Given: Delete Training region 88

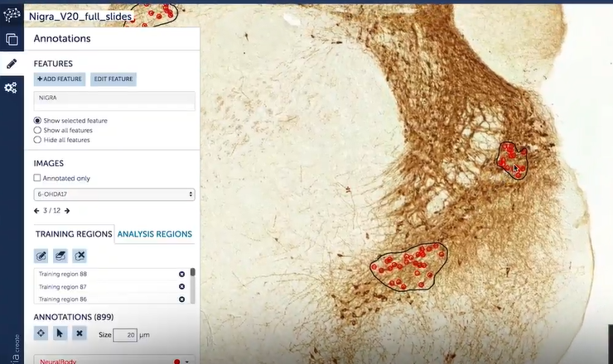Looking at the screenshot, I should (181, 274).
